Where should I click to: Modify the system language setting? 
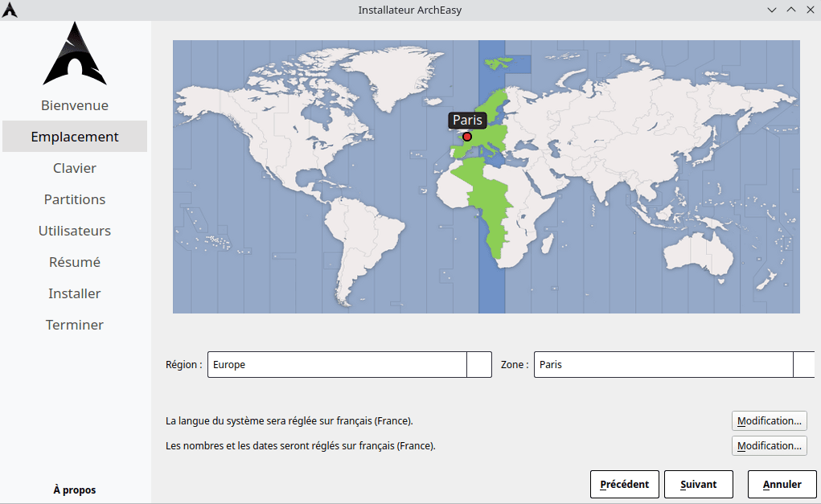pos(769,420)
